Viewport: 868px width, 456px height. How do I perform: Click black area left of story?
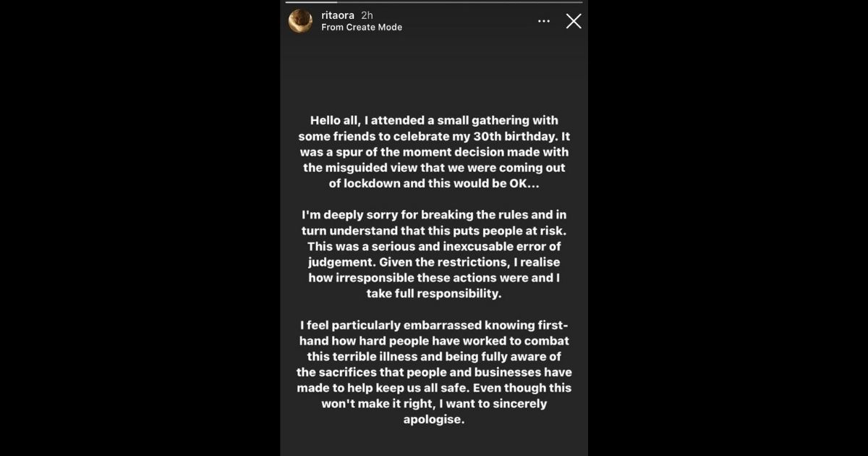click(137, 228)
